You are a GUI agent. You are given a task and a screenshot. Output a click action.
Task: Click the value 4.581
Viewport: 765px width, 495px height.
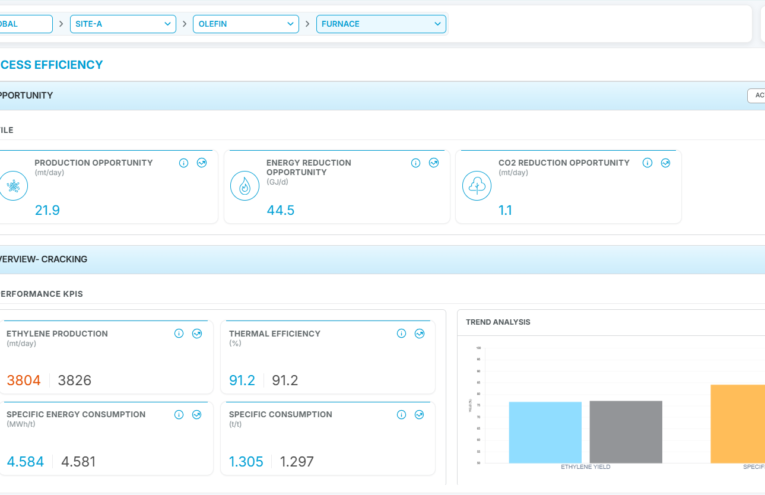pos(78,461)
